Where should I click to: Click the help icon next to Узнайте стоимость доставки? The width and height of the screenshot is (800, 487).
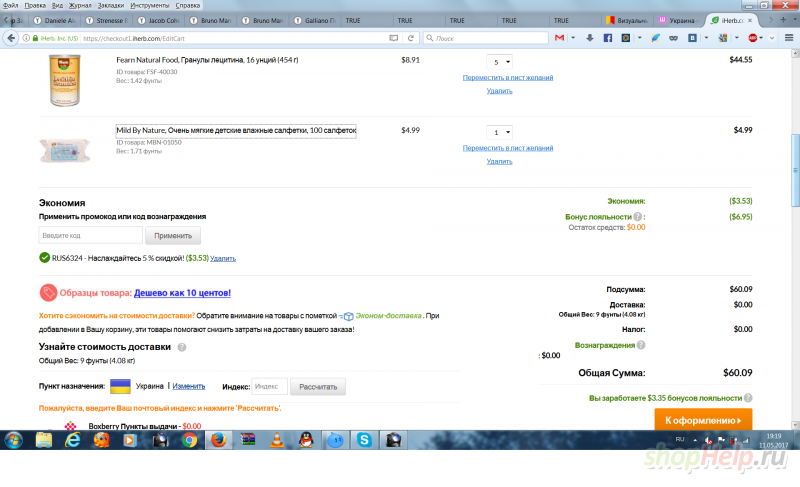(x=182, y=347)
